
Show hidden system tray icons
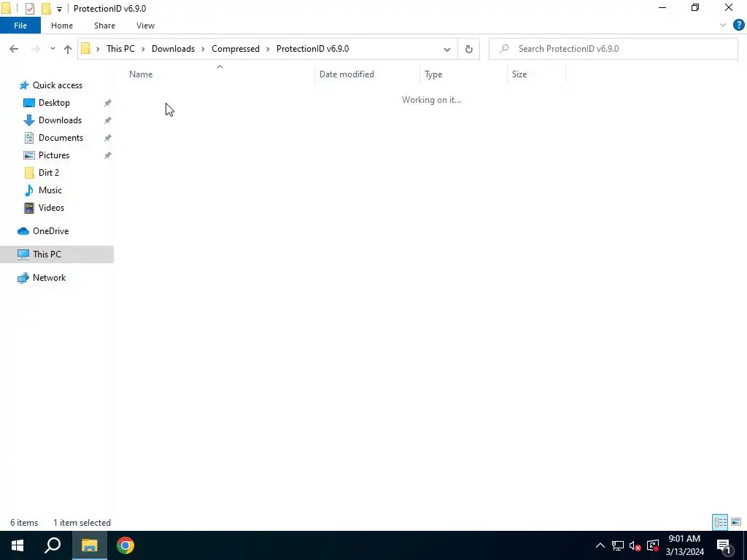click(600, 545)
